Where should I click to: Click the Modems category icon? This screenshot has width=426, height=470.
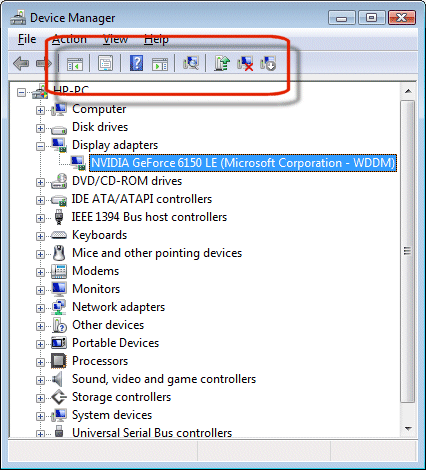tap(59, 271)
